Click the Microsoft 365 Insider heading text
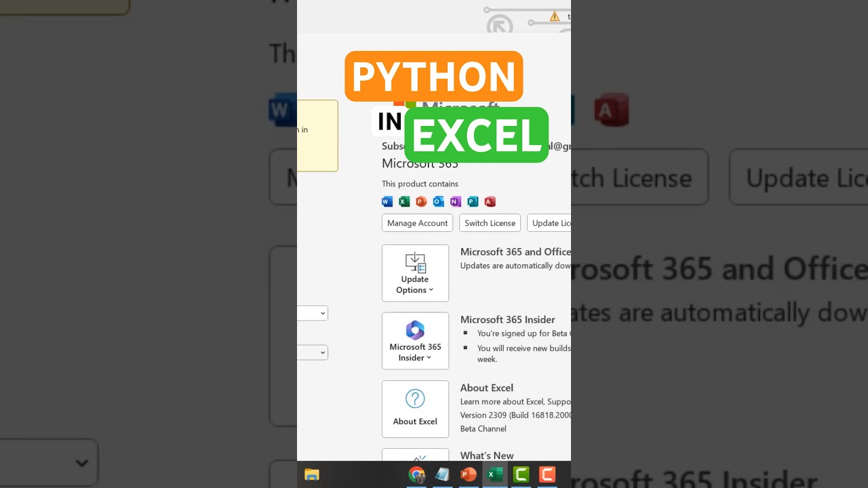The height and width of the screenshot is (488, 868). (x=508, y=319)
